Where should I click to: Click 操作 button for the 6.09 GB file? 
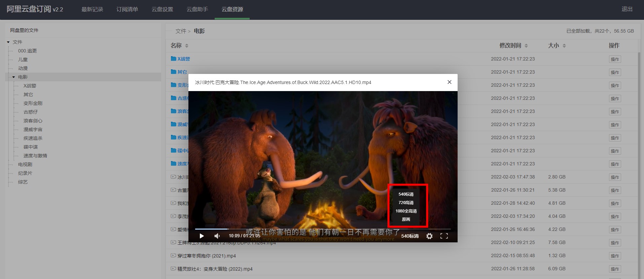tap(615, 269)
